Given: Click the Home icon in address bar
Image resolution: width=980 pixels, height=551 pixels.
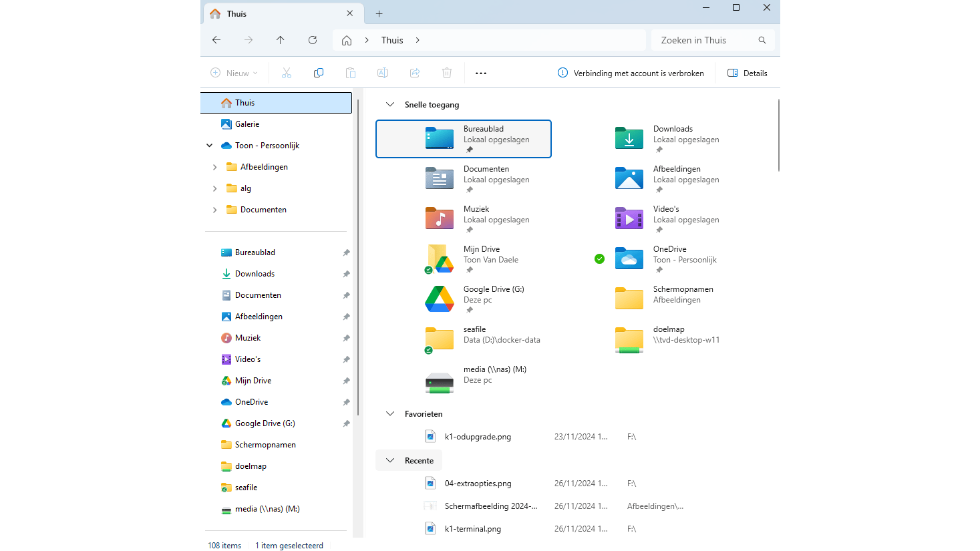Looking at the screenshot, I should tap(347, 40).
